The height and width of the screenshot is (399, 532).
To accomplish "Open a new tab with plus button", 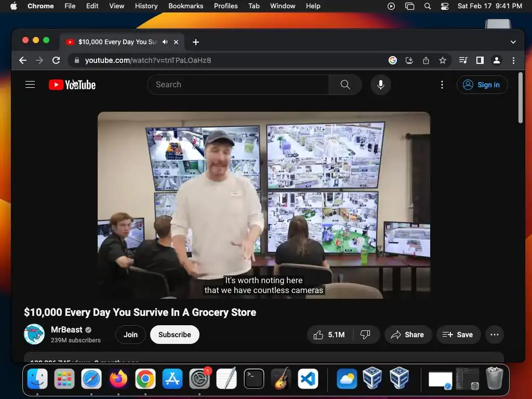I will 196,42.
